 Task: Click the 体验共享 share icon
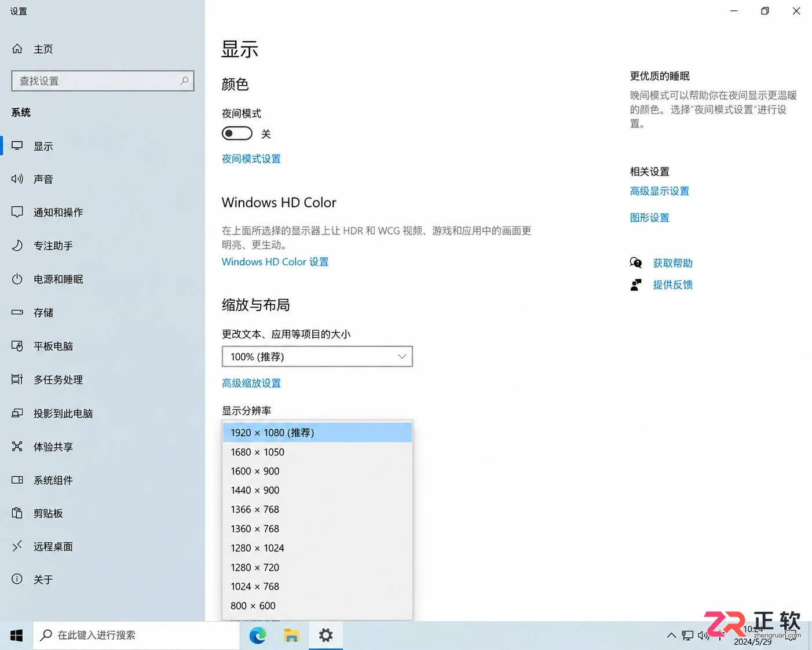pyautogui.click(x=17, y=446)
